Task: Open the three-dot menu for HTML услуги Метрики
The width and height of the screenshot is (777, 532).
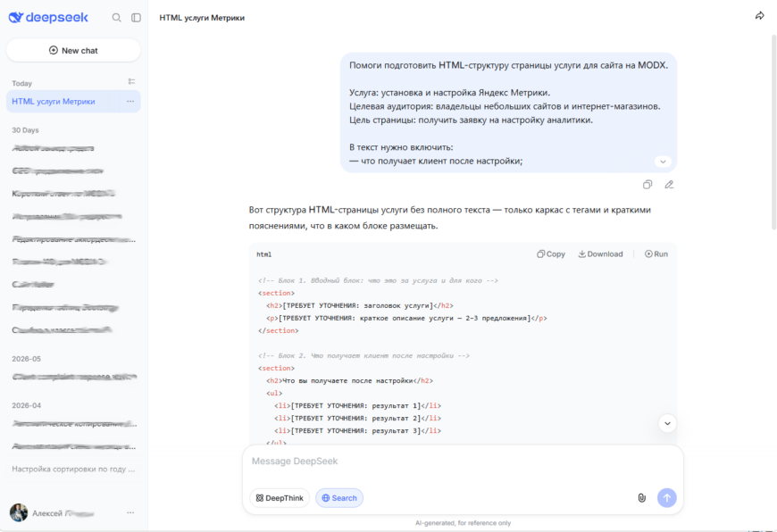Action: click(x=130, y=102)
